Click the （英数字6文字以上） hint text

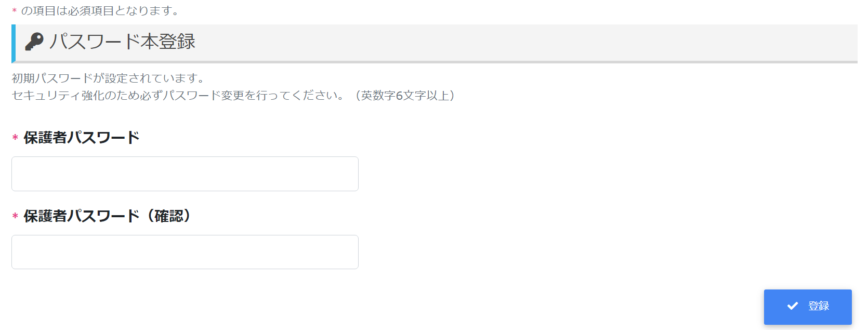click(x=405, y=96)
